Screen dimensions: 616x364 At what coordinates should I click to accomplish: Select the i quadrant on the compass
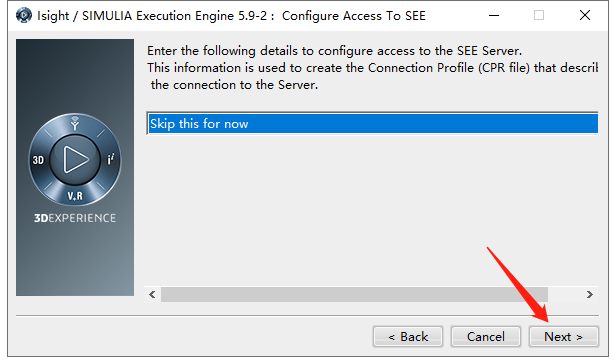point(111,159)
